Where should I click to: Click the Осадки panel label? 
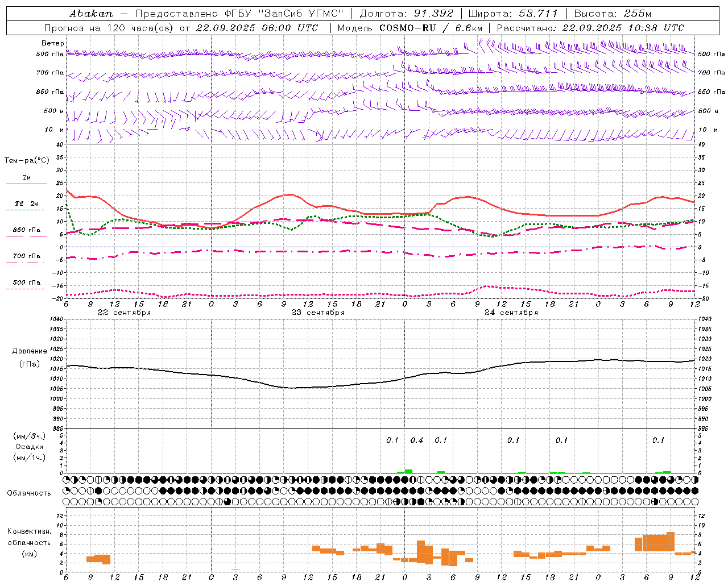[30, 447]
